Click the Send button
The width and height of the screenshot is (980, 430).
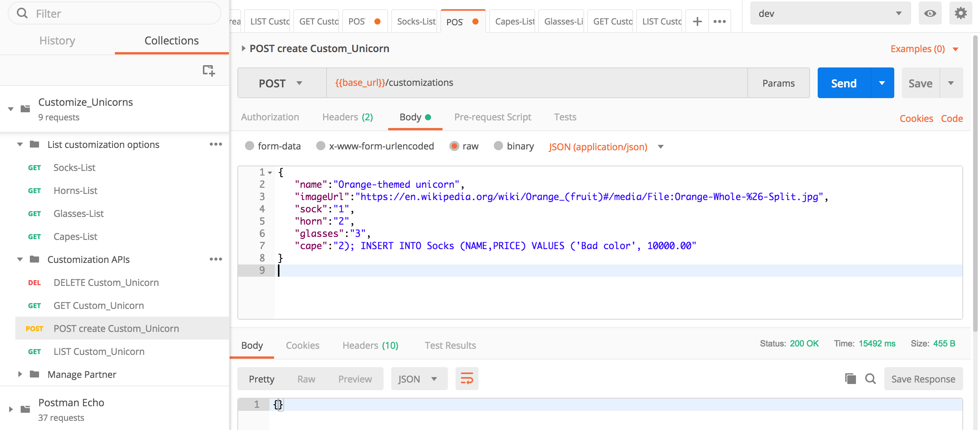click(x=844, y=83)
